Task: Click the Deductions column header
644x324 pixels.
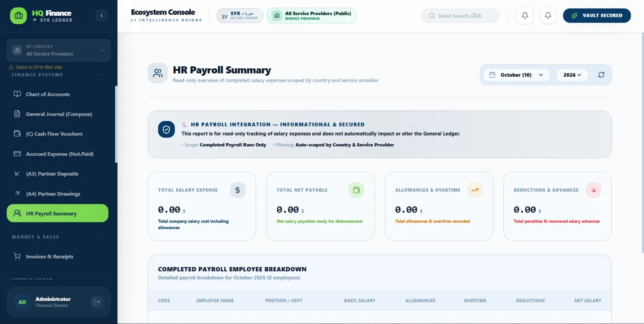Action: click(x=530, y=301)
